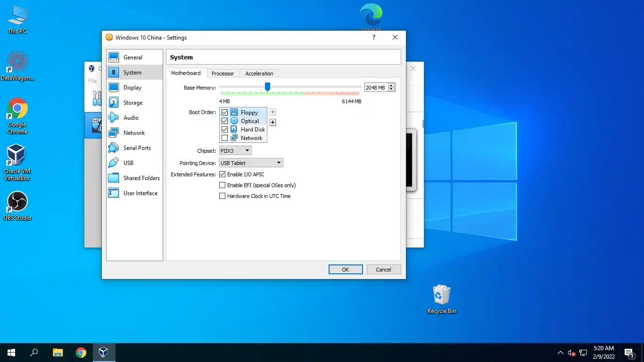Viewport: 644px width, 362px height.
Task: Open File Explorer from taskbar
Action: 58,352
